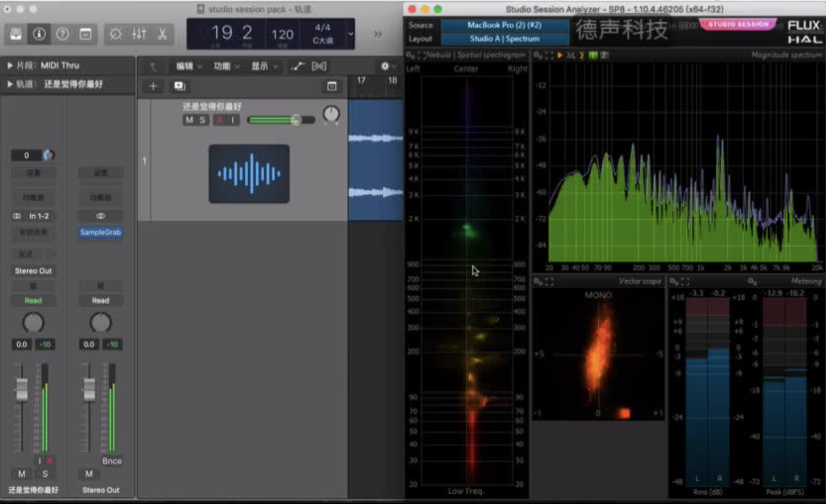The height and width of the screenshot is (504, 826).
Task: Click the Nebula panel fullscreen brackets icon
Action: 422,55
